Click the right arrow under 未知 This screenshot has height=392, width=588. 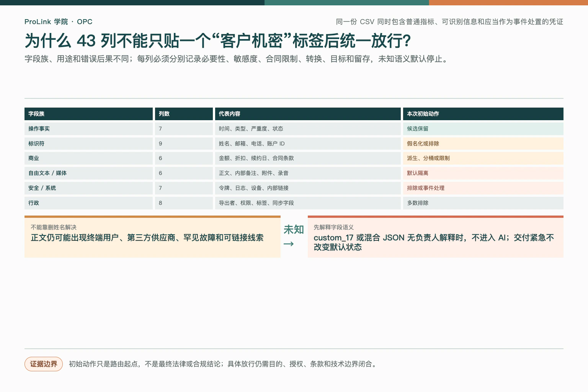pos(289,244)
